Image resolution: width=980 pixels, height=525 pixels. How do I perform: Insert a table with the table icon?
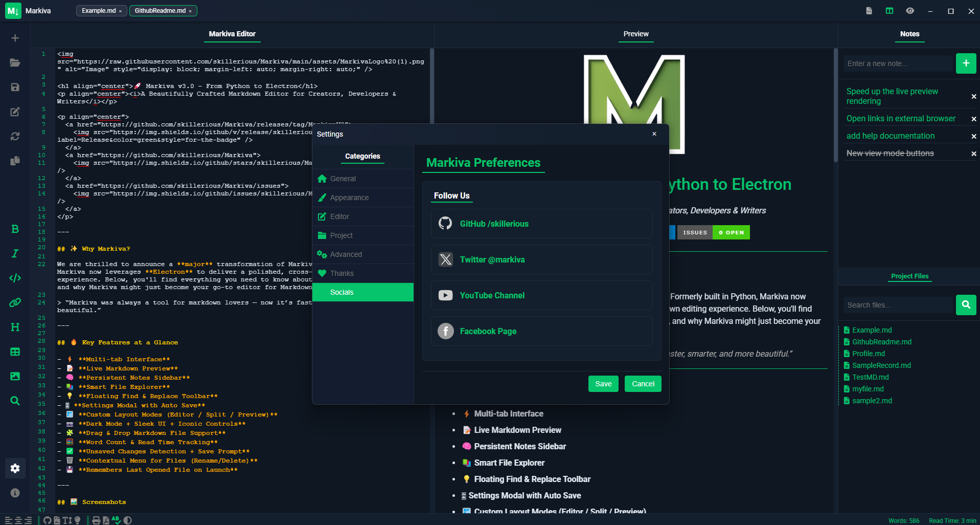coord(15,352)
